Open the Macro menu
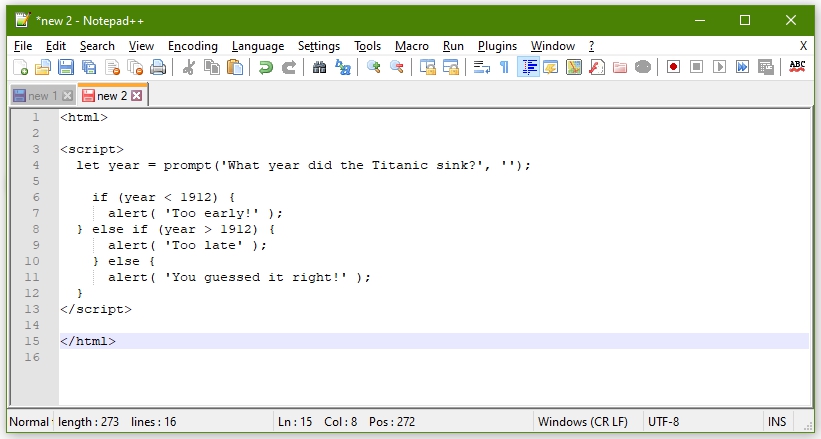The image size is (821, 439). (x=412, y=46)
